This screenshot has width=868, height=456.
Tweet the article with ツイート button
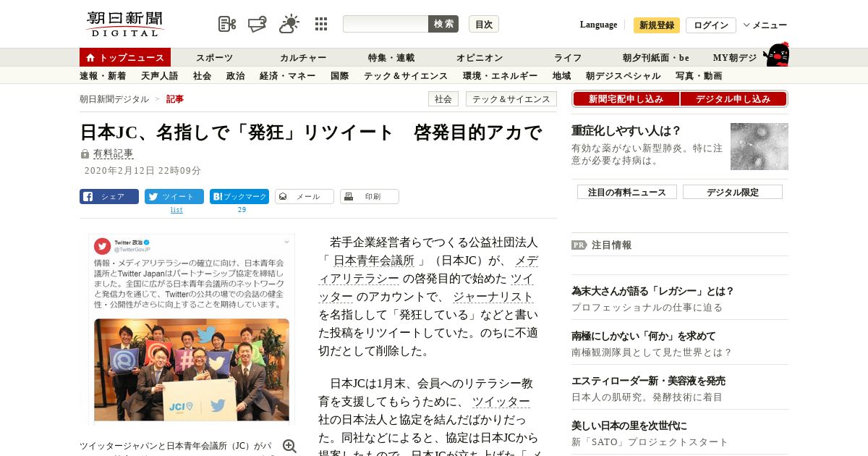[174, 196]
